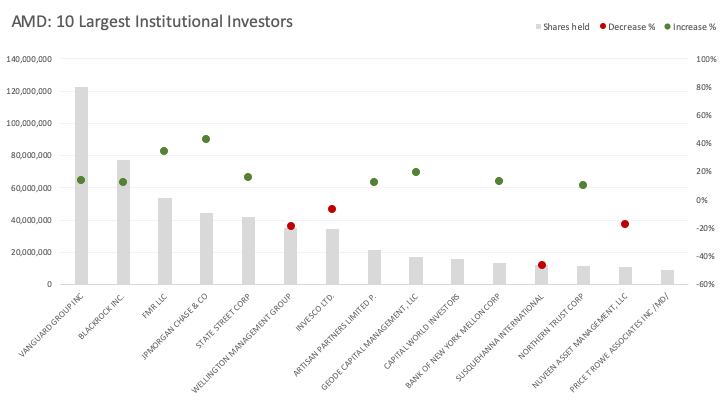723x408 pixels.
Task: Select the red dot for Wellington Management
Action: click(x=291, y=226)
